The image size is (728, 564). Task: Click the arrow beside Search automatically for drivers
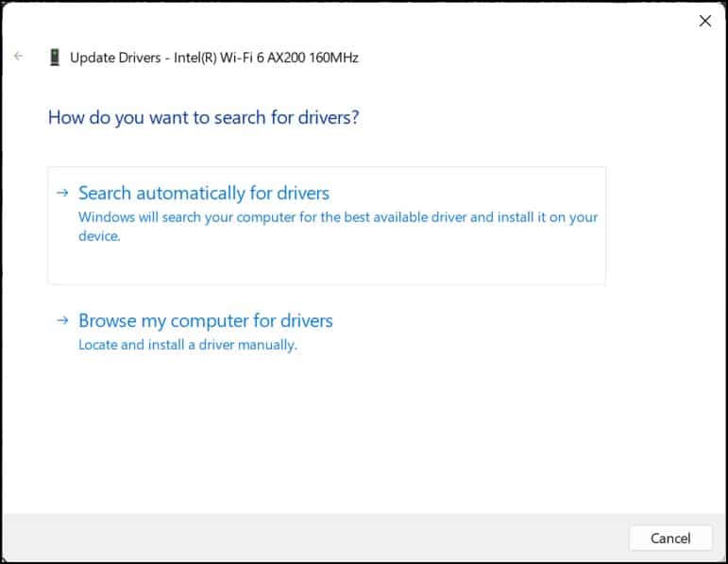point(62,193)
